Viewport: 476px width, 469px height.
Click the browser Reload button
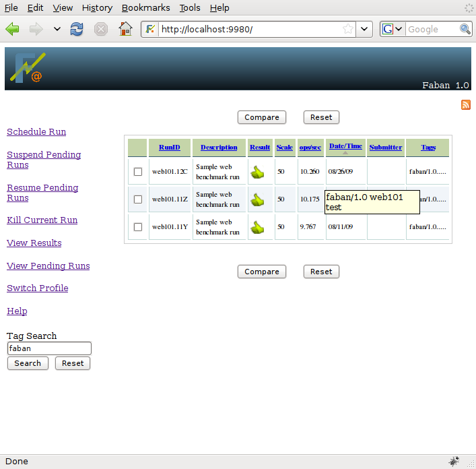77,29
